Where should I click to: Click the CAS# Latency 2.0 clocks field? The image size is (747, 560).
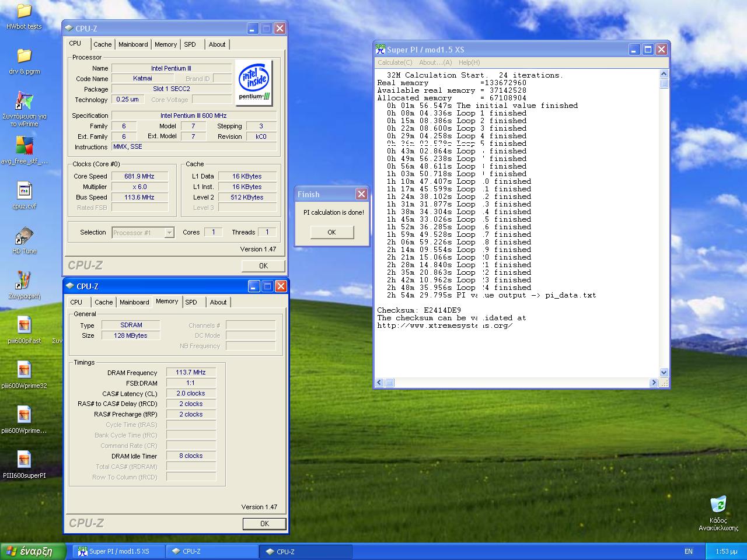coord(191,393)
